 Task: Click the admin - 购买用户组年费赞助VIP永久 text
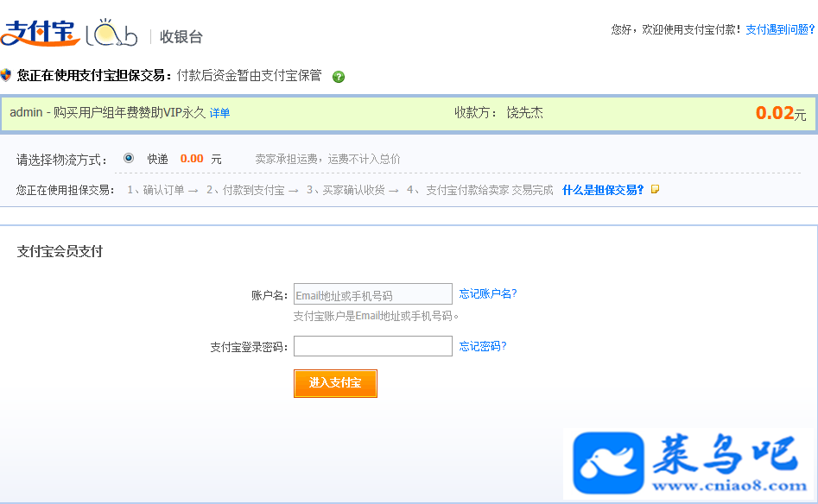108,112
